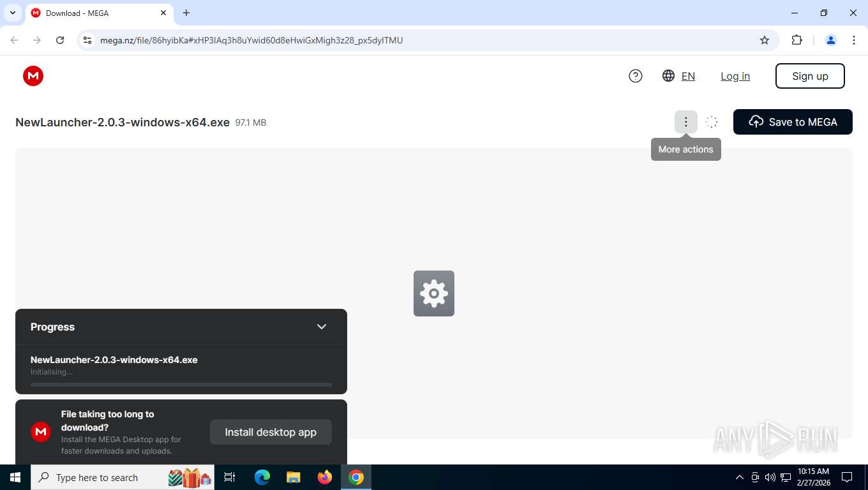Click the Sign up button
The width and height of the screenshot is (868, 490).
pyautogui.click(x=810, y=76)
